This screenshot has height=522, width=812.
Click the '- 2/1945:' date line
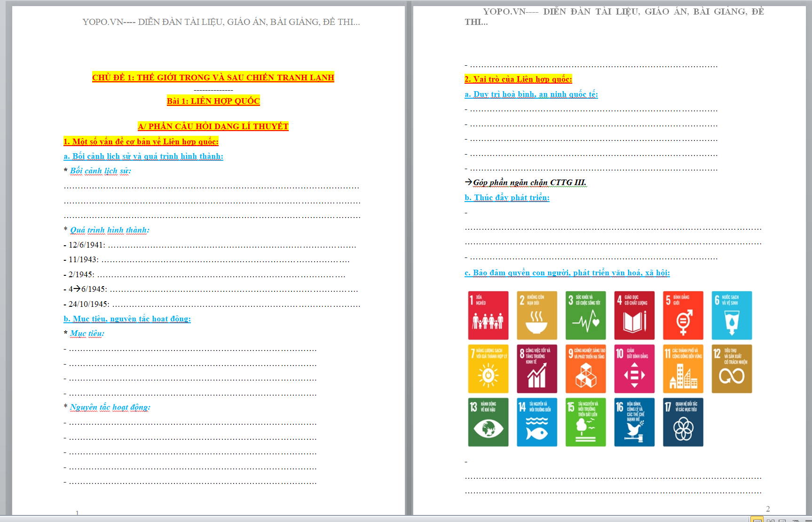pyautogui.click(x=205, y=274)
